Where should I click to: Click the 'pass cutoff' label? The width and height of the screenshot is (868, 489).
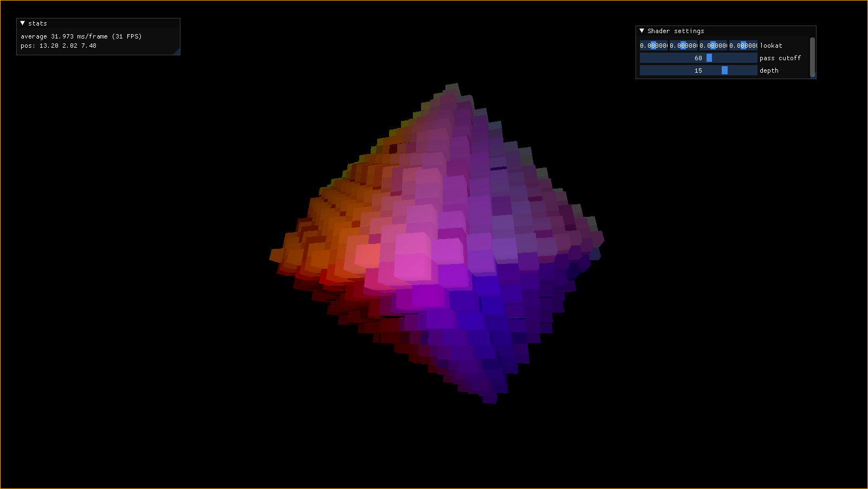[x=780, y=58]
